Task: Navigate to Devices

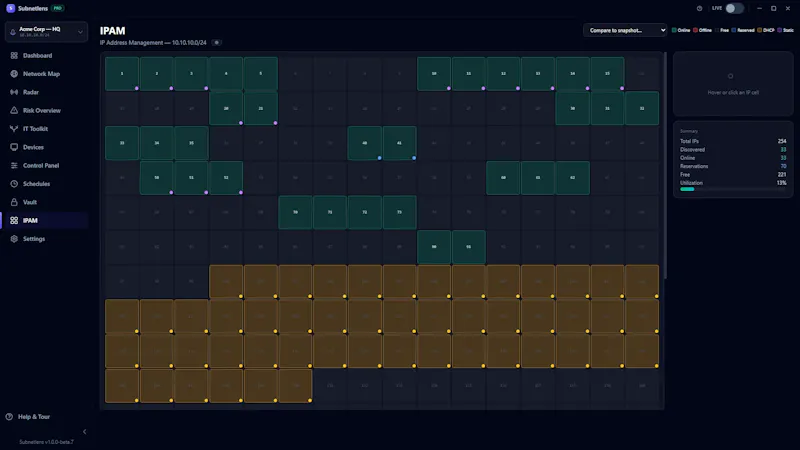Action: coord(46,147)
